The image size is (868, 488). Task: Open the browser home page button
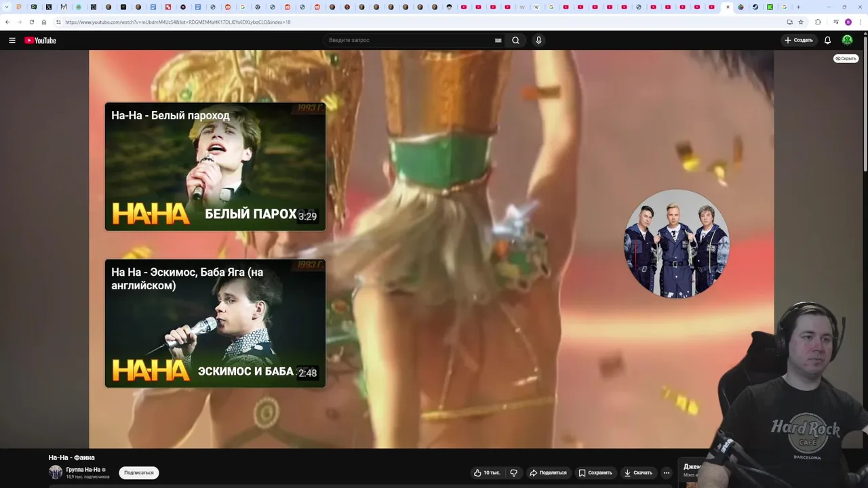coord(44,22)
